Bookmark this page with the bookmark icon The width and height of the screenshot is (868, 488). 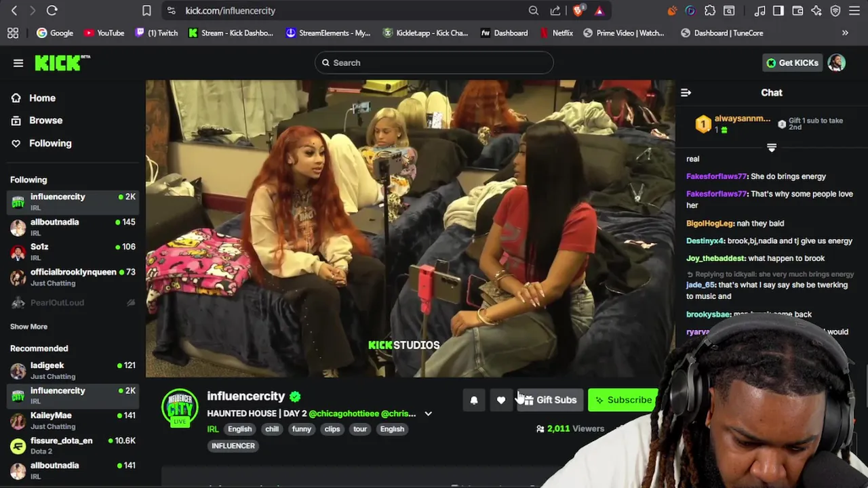(146, 11)
